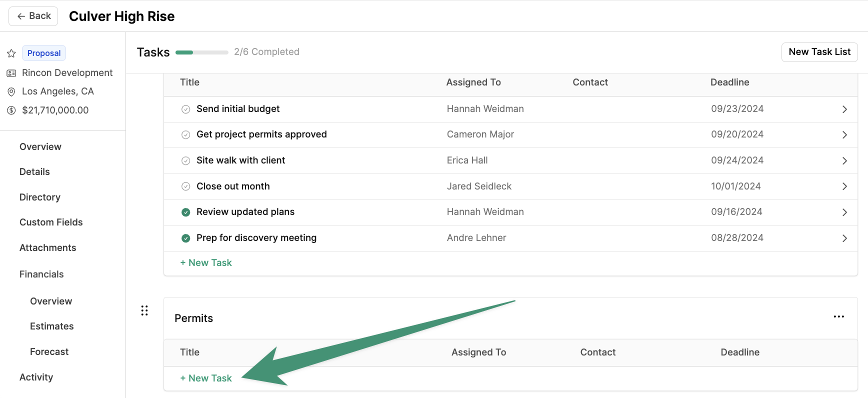
Task: Open the Directory sidebar section
Action: coord(40,197)
